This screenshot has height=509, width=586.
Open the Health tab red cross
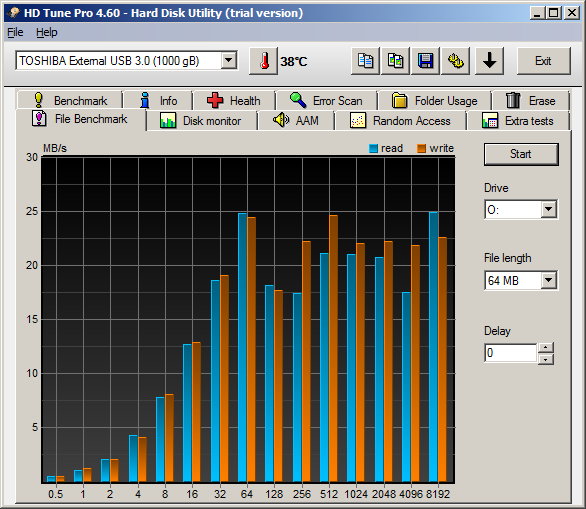[x=234, y=101]
